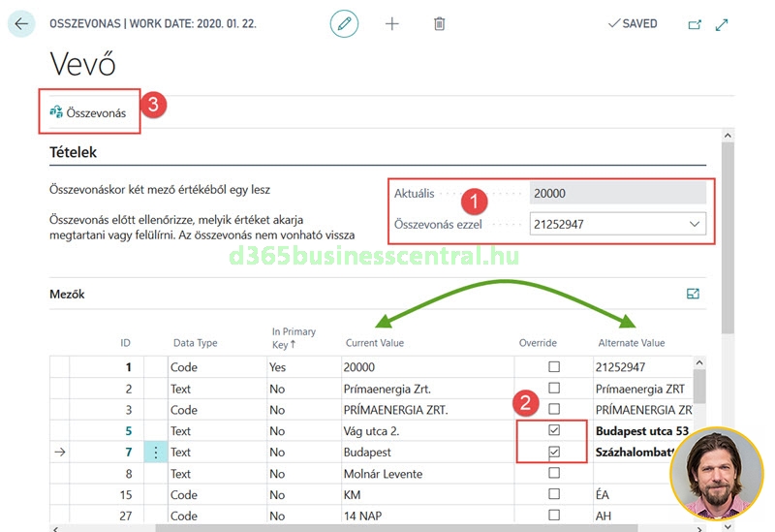Click the trash delete icon
Screen dimensions: 775x532
pyautogui.click(x=440, y=23)
